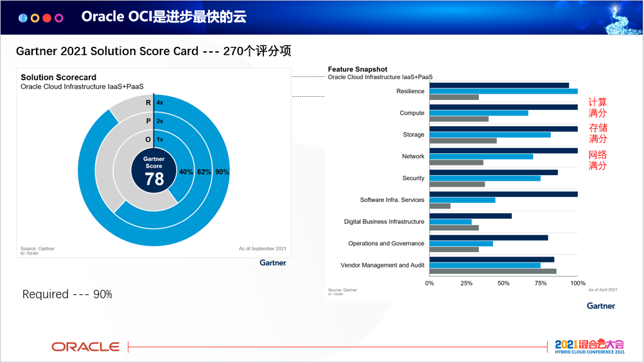Click the dark navy Compute bar

(x=503, y=107)
